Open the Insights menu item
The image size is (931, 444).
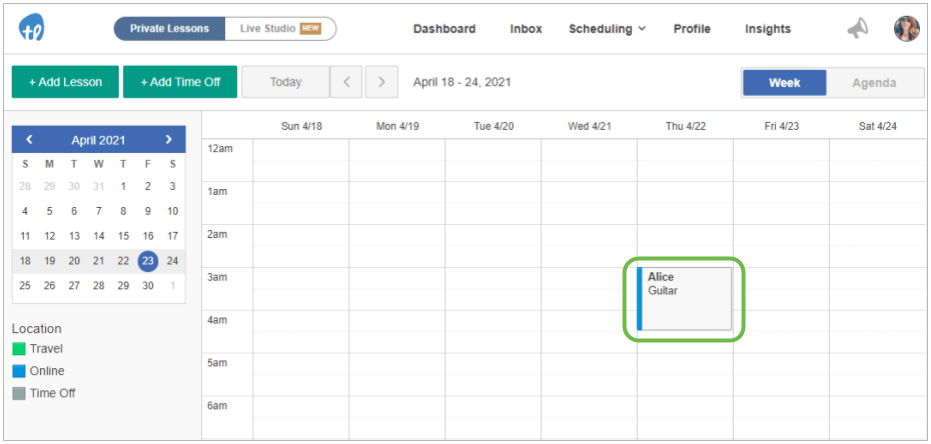pos(768,28)
